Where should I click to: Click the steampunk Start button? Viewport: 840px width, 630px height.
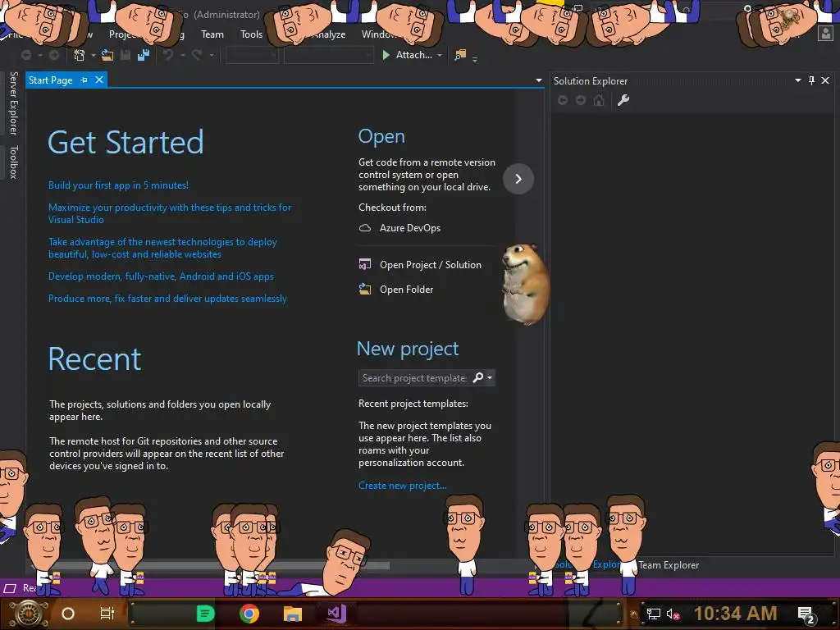click(x=27, y=614)
